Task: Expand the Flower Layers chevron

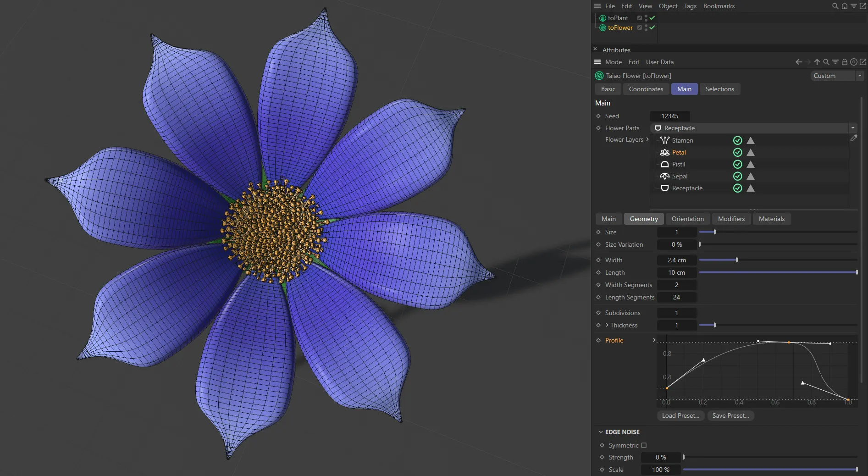Action: (647, 139)
